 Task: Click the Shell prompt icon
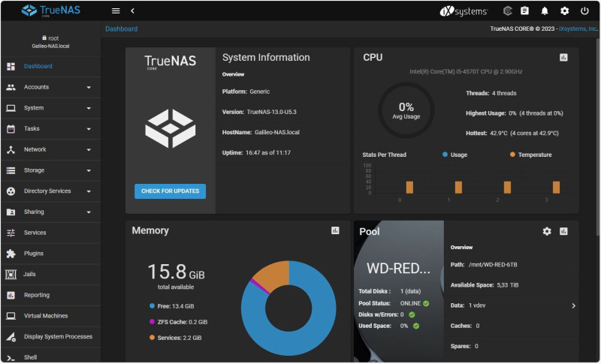11,358
